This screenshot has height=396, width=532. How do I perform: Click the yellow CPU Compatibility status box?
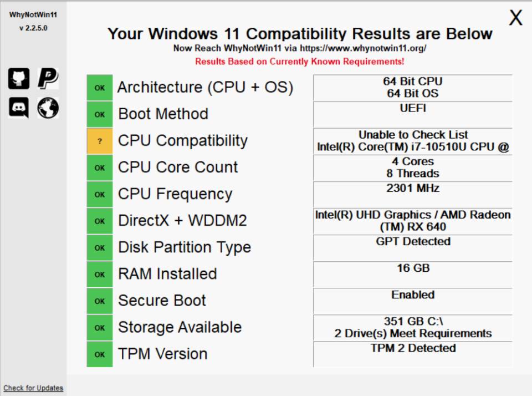(x=99, y=141)
